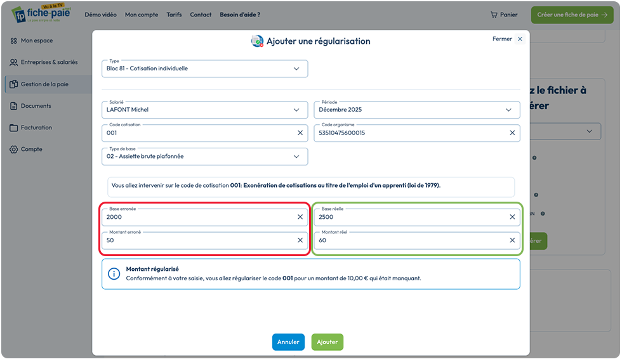
Task: Click the Annuler button
Action: click(288, 342)
